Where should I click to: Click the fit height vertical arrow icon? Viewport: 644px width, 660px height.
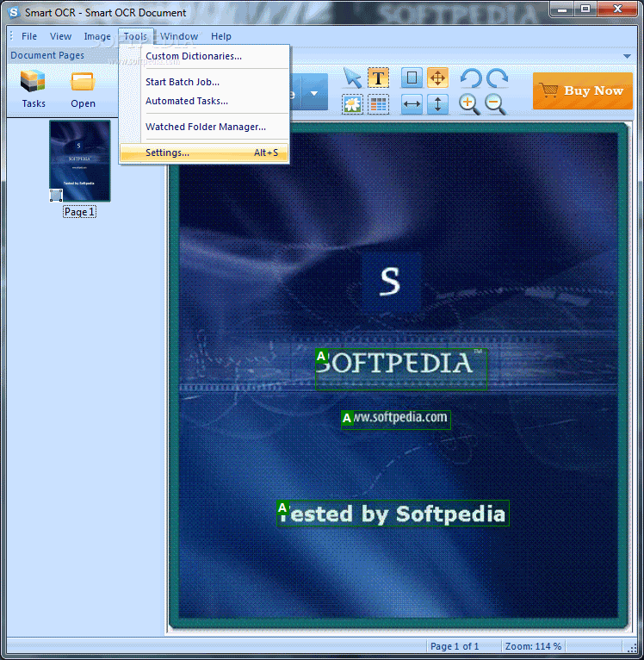point(437,104)
